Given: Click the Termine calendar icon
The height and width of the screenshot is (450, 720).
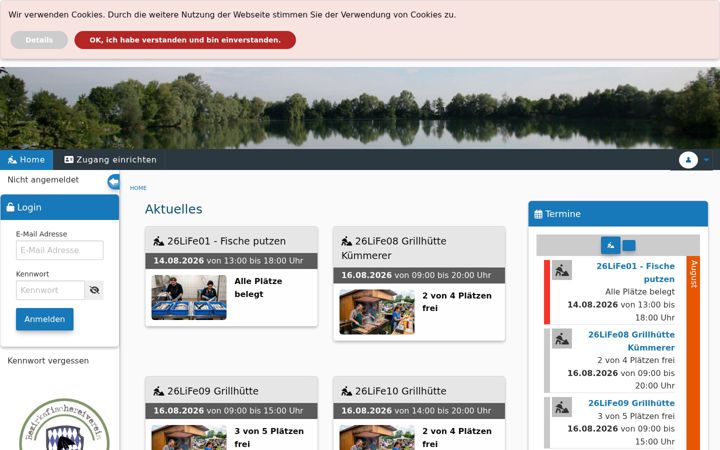Looking at the screenshot, I should tap(538, 214).
